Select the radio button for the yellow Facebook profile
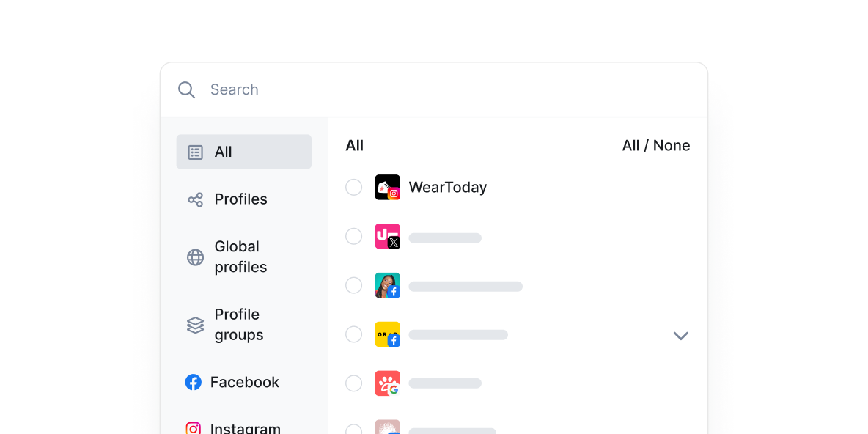The height and width of the screenshot is (434, 868). point(353,334)
